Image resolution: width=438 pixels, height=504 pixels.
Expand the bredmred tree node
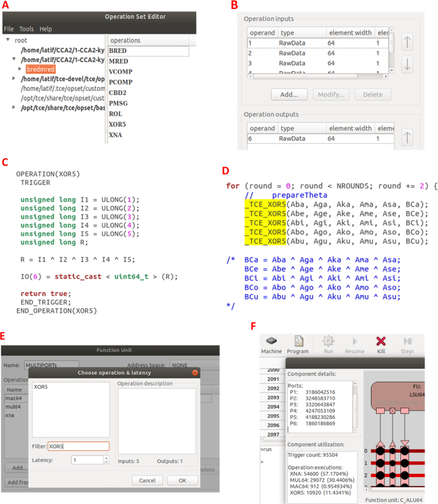coord(20,69)
